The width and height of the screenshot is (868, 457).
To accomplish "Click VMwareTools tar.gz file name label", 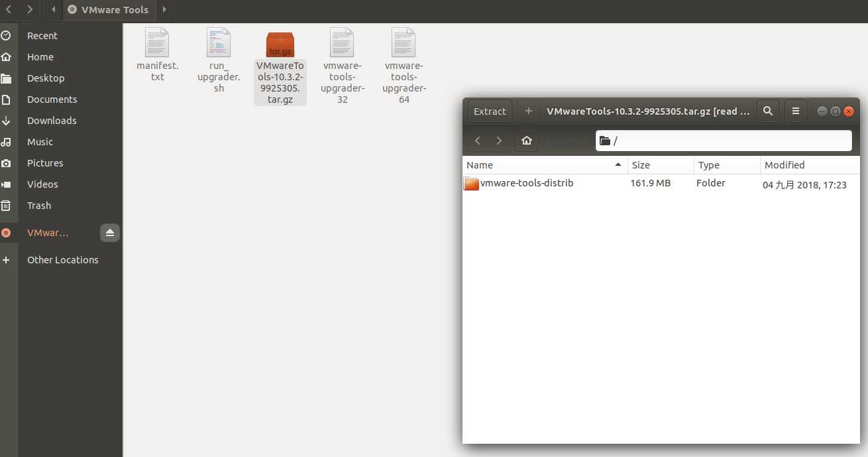I will tap(280, 83).
